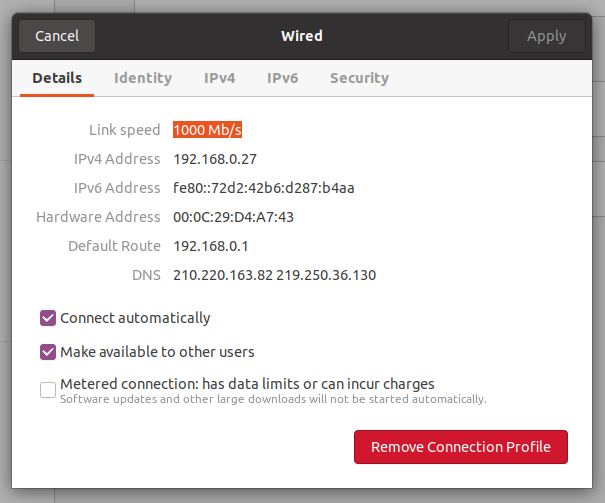This screenshot has height=503, width=605.
Task: Click the Default Route label
Action: coord(114,246)
